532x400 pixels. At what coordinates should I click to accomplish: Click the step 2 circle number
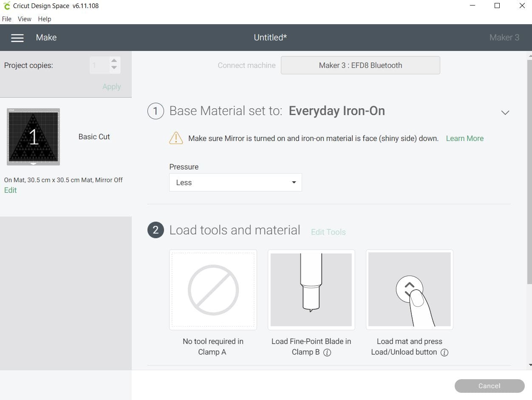pyautogui.click(x=156, y=230)
